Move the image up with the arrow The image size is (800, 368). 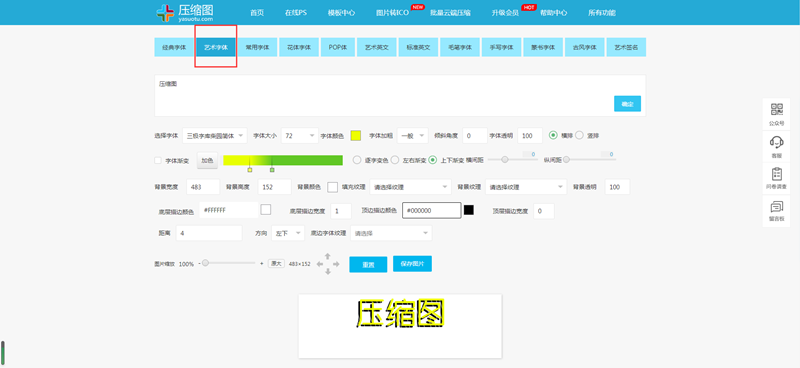pos(328,256)
